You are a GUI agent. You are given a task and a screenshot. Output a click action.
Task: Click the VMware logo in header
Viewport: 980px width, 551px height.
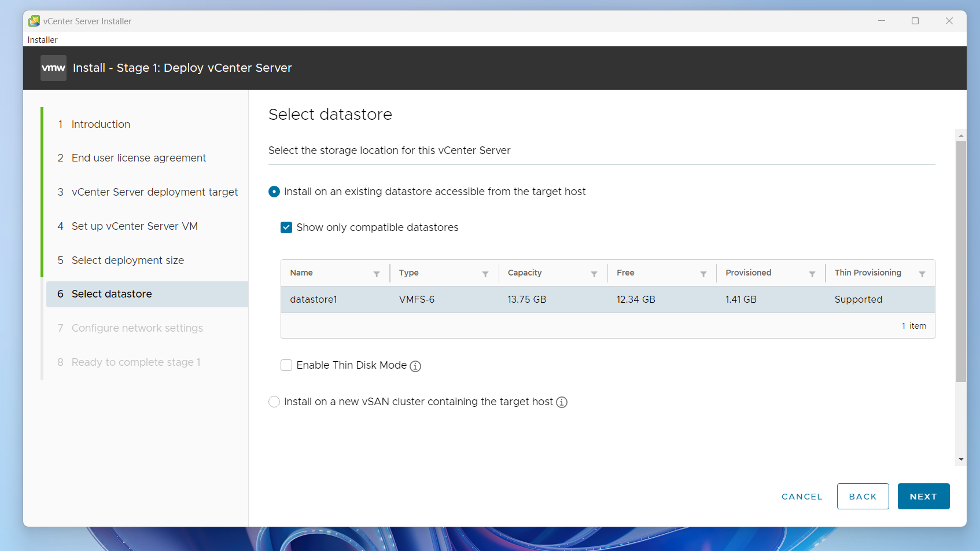[x=53, y=68]
